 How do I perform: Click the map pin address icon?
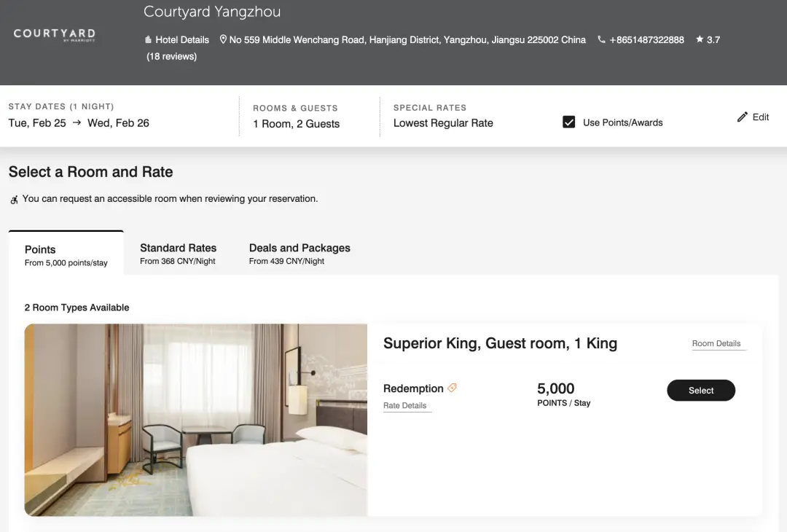point(223,39)
